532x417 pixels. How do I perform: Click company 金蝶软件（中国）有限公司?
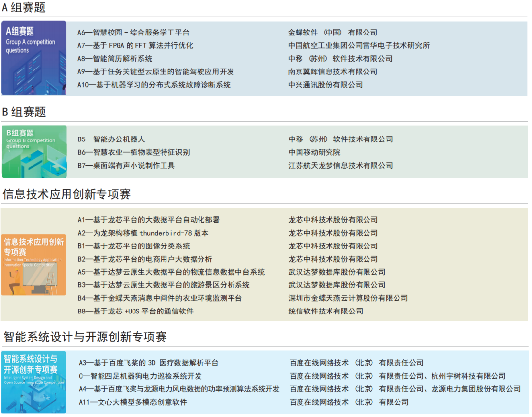[x=332, y=33]
